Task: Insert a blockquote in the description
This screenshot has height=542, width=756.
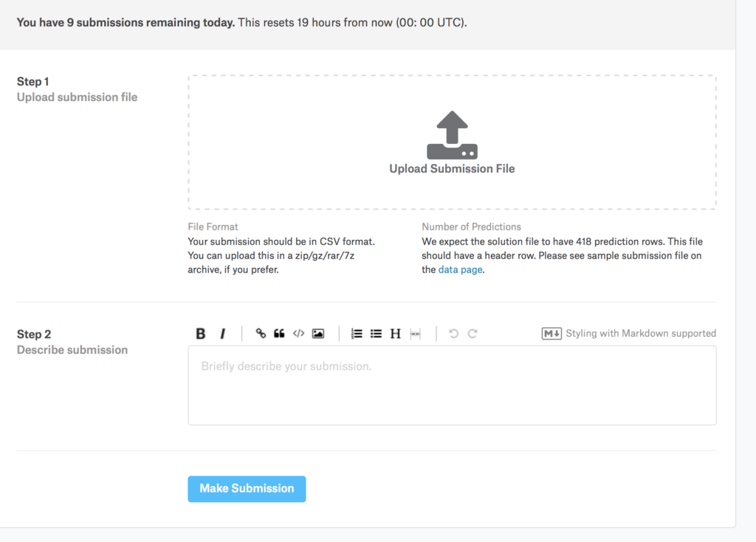Action: tap(279, 334)
